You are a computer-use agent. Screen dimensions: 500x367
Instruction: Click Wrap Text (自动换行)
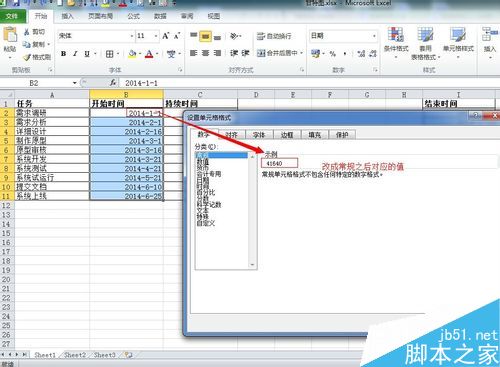[274, 36]
